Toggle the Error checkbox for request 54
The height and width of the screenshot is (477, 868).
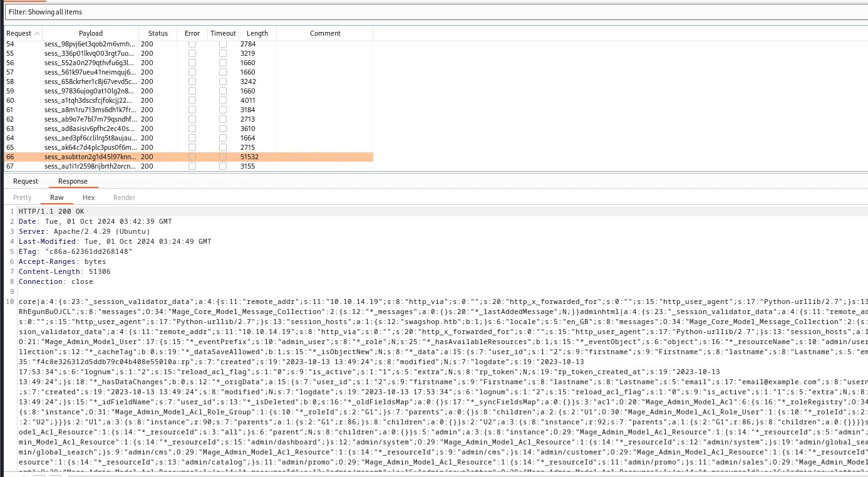pos(192,44)
